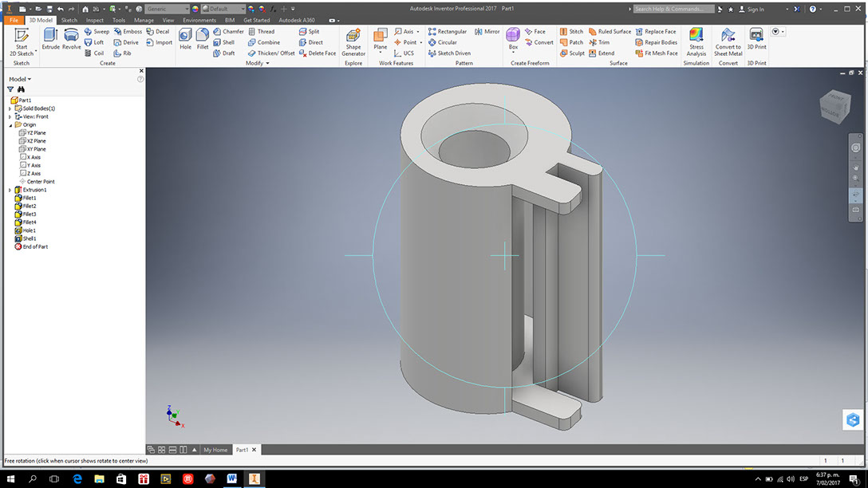Choose the Loft command
868x488 pixels.
94,42
